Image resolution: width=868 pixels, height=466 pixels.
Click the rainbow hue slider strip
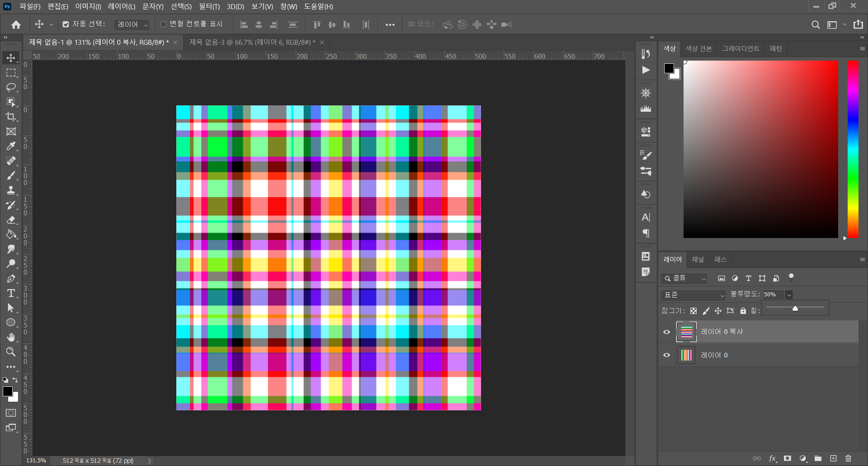pos(853,149)
